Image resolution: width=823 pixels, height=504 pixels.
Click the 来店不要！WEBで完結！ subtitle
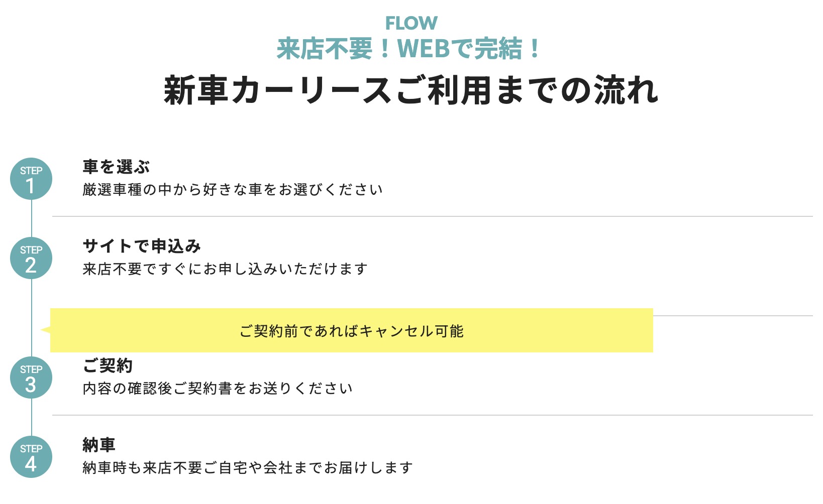[408, 49]
